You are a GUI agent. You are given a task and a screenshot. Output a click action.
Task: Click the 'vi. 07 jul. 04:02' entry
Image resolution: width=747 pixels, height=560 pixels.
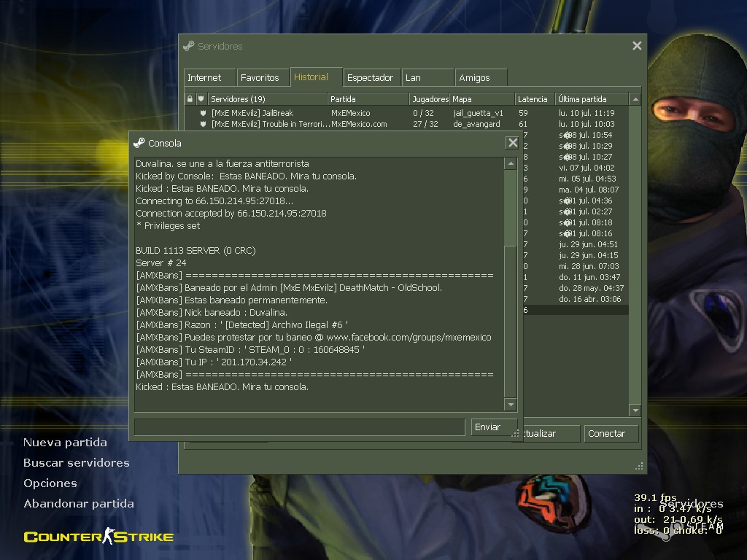click(587, 168)
